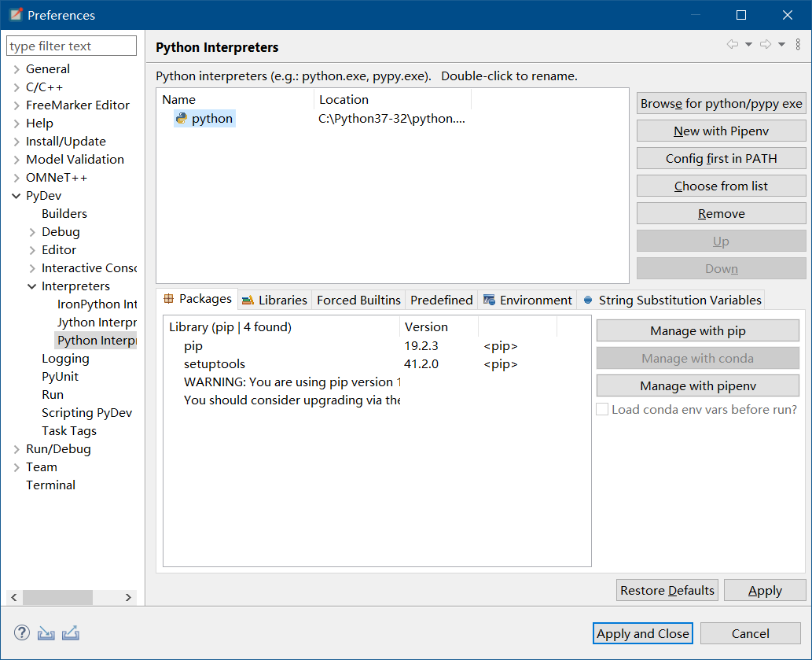812x660 pixels.
Task: Open the three-dot view menu
Action: pyautogui.click(x=798, y=45)
